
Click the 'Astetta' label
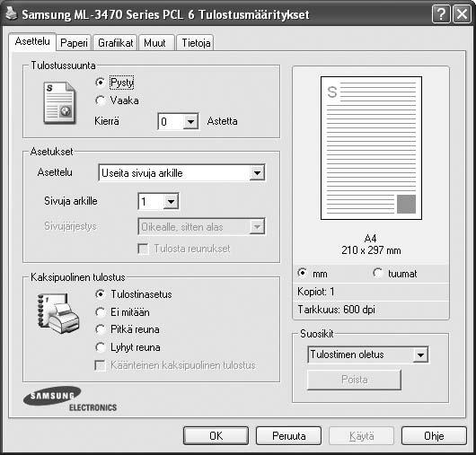[222, 121]
